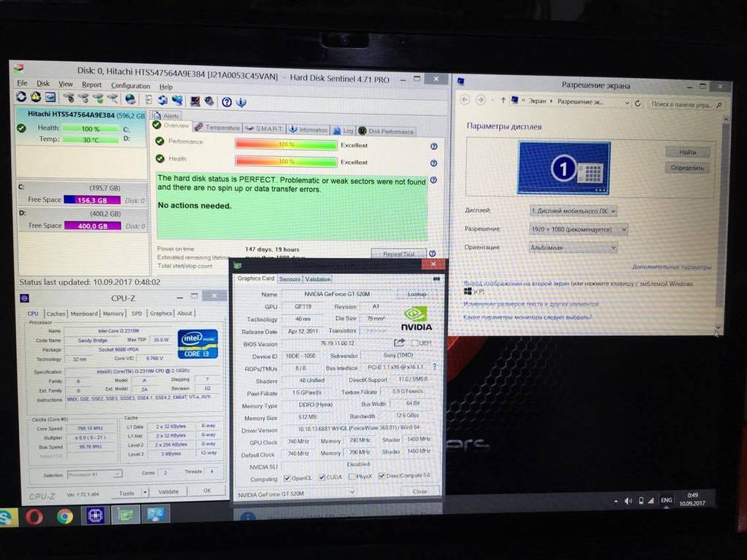The width and height of the screenshot is (747, 560).
Task: Click the dark monitor toolbar icon
Action: (x=195, y=101)
